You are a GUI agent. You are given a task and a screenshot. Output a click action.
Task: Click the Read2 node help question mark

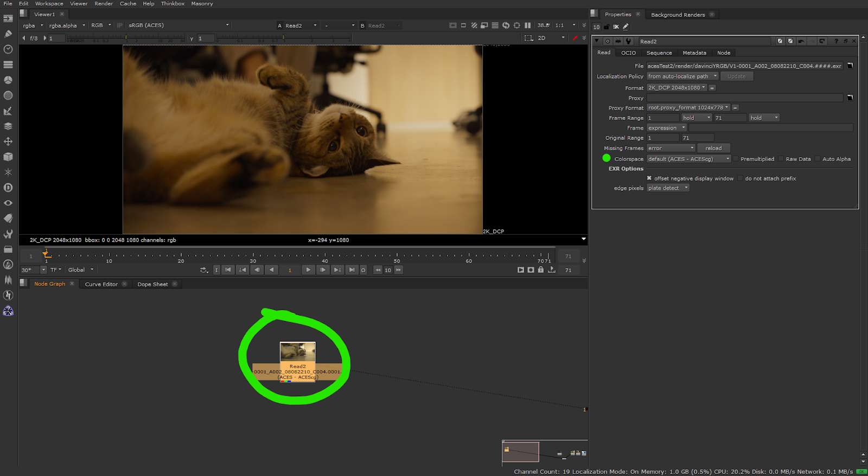tap(836, 41)
